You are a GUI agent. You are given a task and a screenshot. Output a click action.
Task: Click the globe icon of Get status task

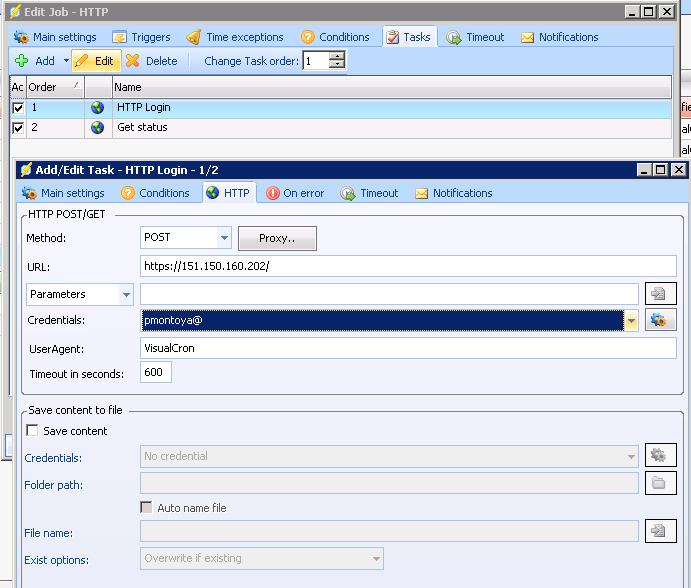coord(97,128)
